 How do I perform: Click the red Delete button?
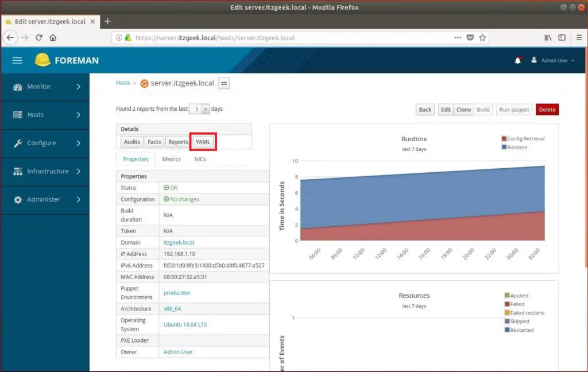pyautogui.click(x=547, y=110)
